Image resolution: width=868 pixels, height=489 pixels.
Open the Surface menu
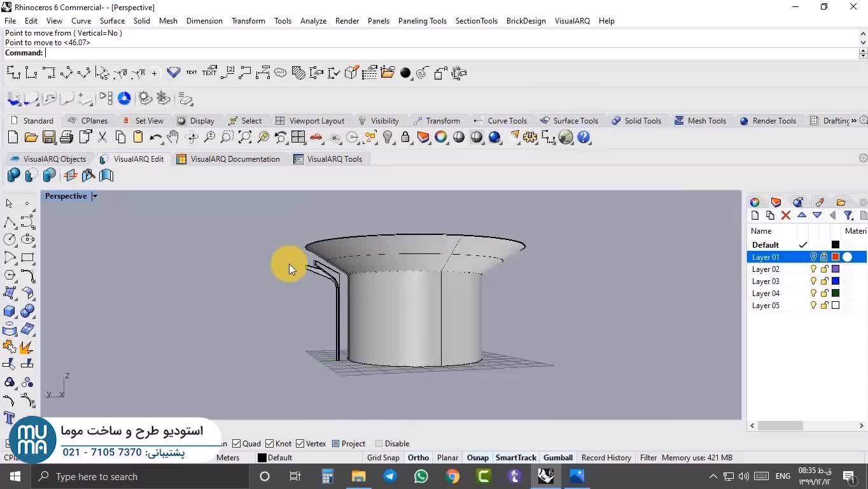[x=112, y=21]
